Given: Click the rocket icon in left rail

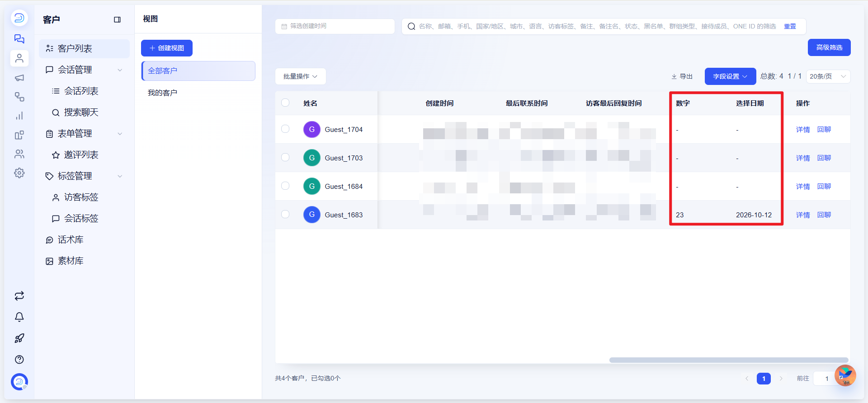Looking at the screenshot, I should [19, 338].
